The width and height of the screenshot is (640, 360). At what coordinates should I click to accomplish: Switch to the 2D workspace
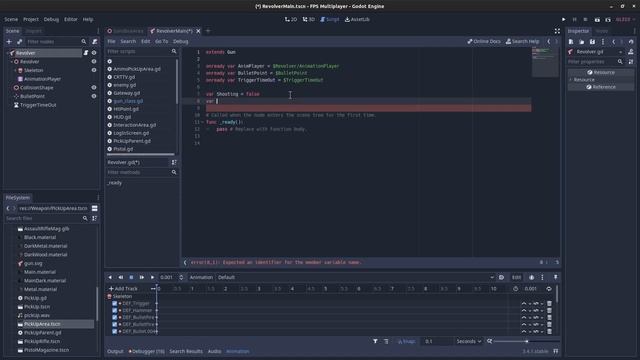[291, 19]
